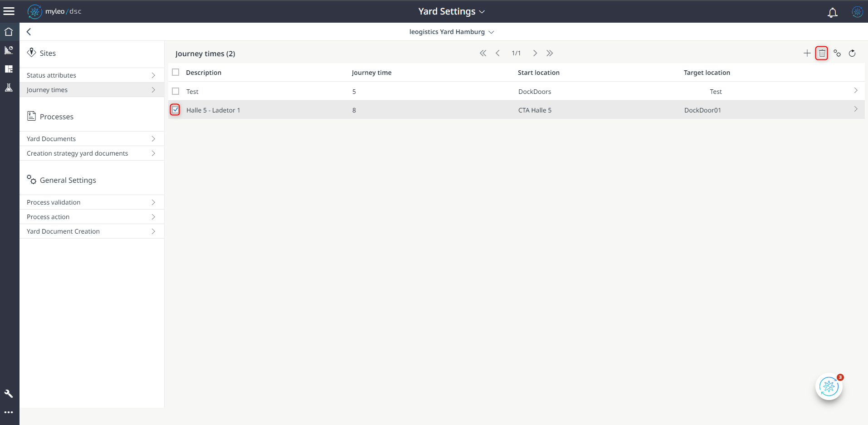The height and width of the screenshot is (425, 868).
Task: Open the lab flask sidebar icon
Action: point(9,88)
